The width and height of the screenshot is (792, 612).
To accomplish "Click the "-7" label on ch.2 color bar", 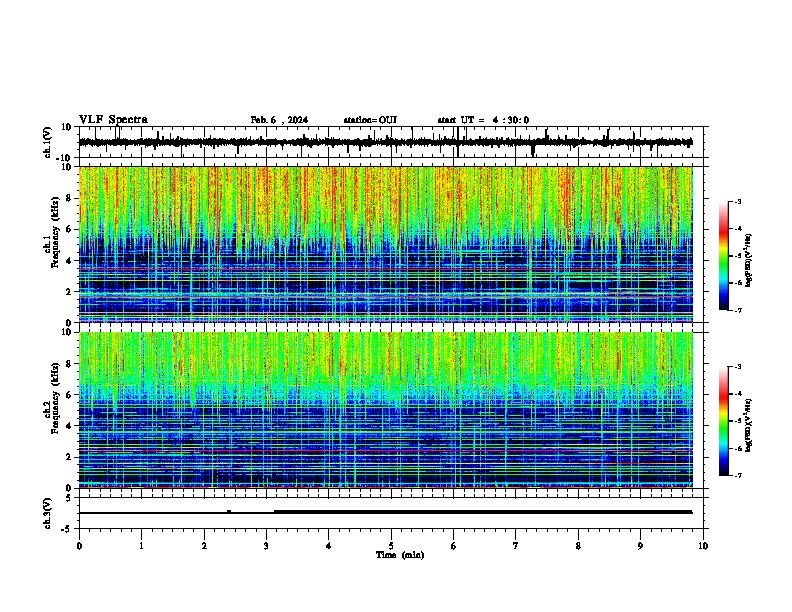I will pyautogui.click(x=737, y=476).
